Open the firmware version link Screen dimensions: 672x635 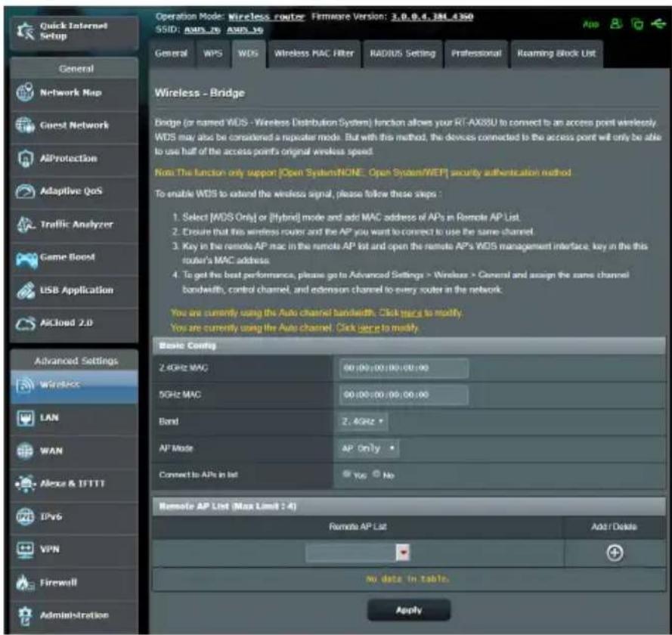432,17
